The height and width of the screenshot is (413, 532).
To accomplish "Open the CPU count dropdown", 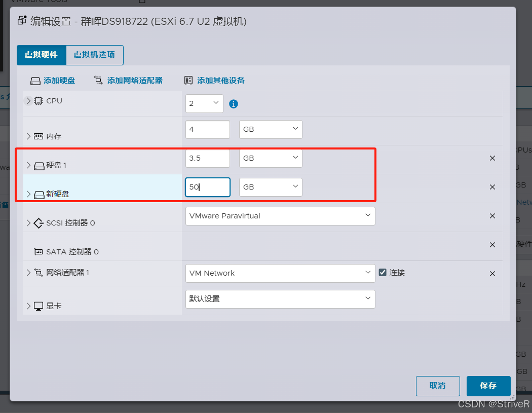I will point(204,103).
